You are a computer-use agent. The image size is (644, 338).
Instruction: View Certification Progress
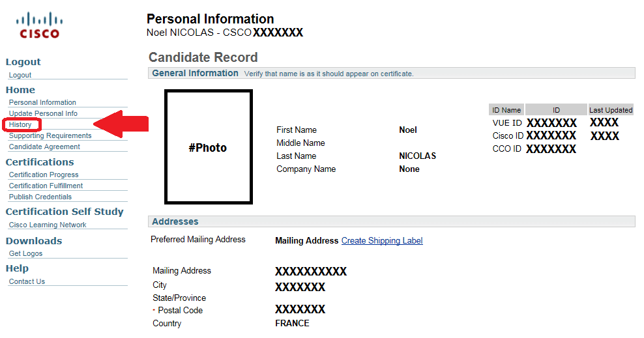coord(44,175)
